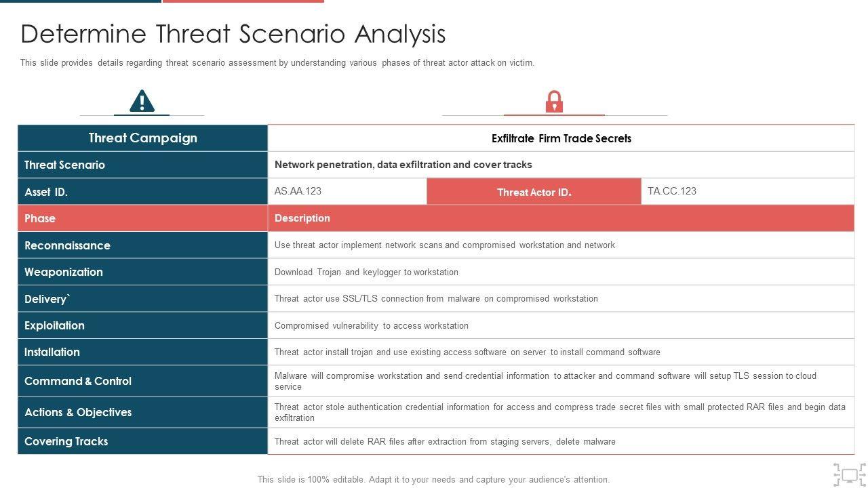
Task: Click the warning triangle icon
Action: 142,102
